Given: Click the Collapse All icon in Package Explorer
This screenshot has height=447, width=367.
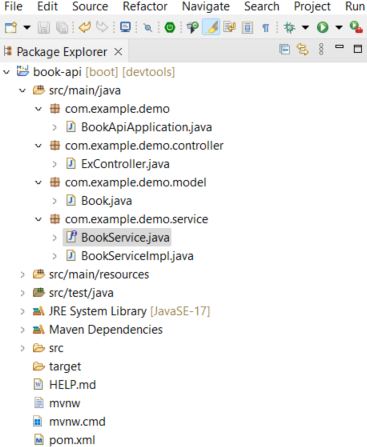Looking at the screenshot, I should click(284, 49).
